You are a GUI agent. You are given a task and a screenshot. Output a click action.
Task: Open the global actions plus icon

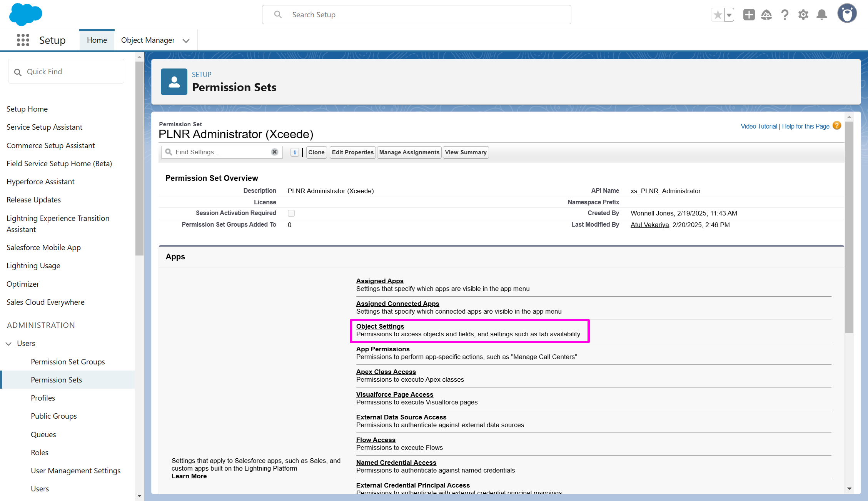tap(749, 15)
